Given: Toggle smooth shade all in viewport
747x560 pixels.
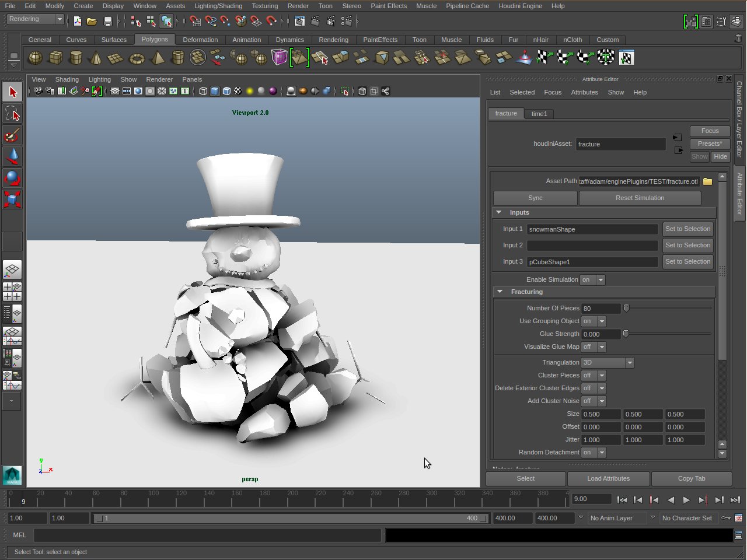Looking at the screenshot, I should 215,91.
